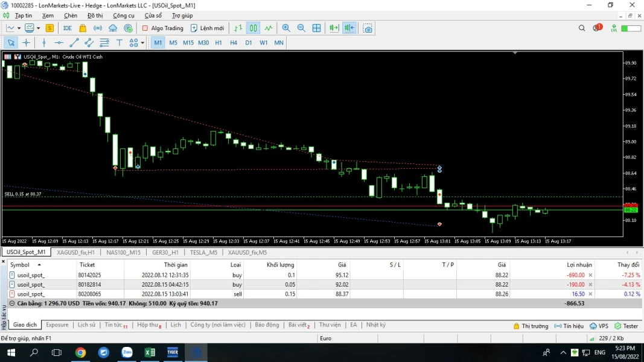Screen dimensions: 644x362
Task: Toggle Algo Trading on
Action: coord(162,28)
